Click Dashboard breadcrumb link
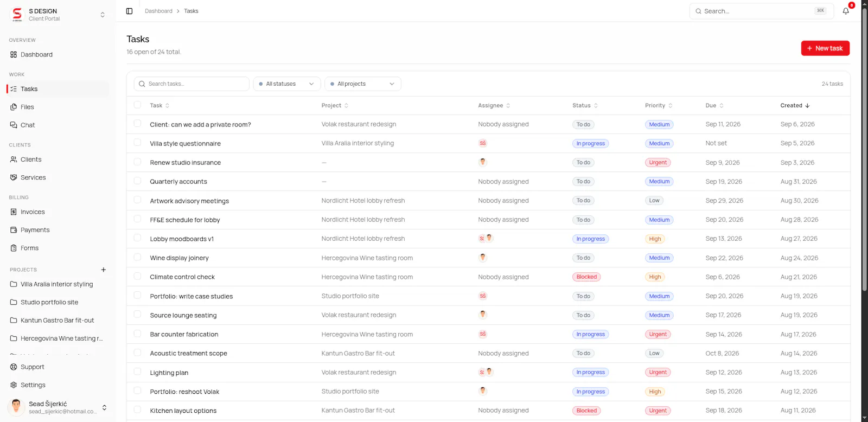Image resolution: width=868 pixels, height=422 pixels. [x=158, y=11]
